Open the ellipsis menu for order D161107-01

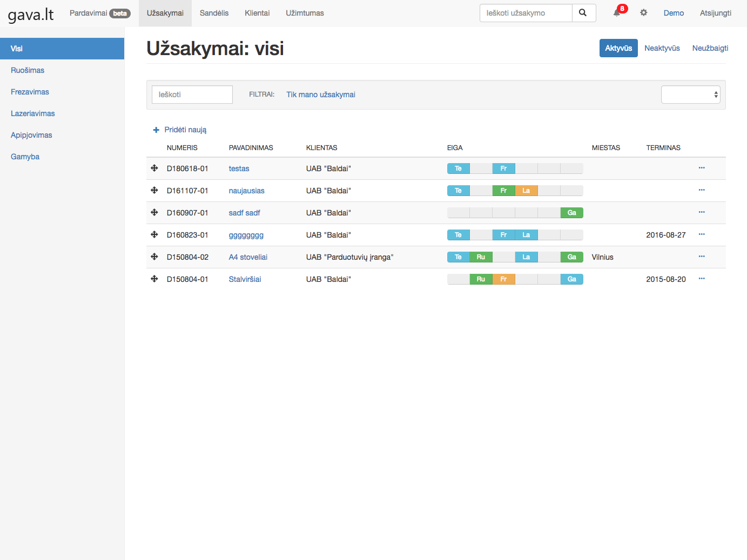(701, 190)
